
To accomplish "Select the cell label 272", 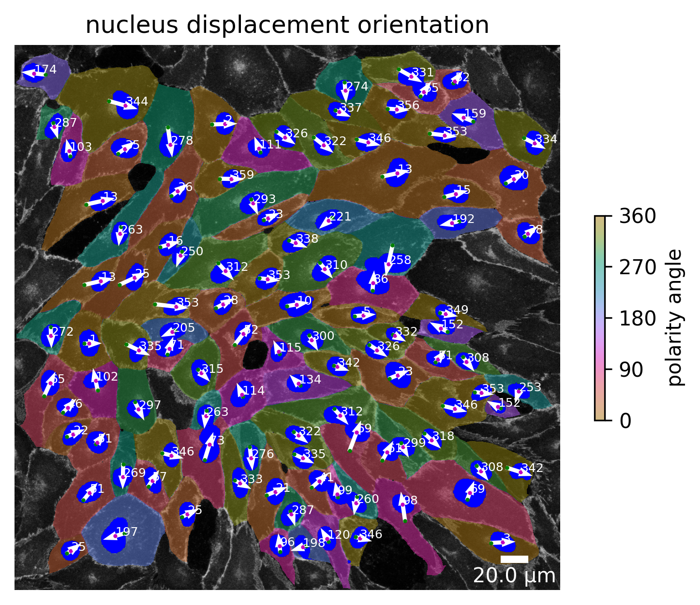I will pos(62,332).
